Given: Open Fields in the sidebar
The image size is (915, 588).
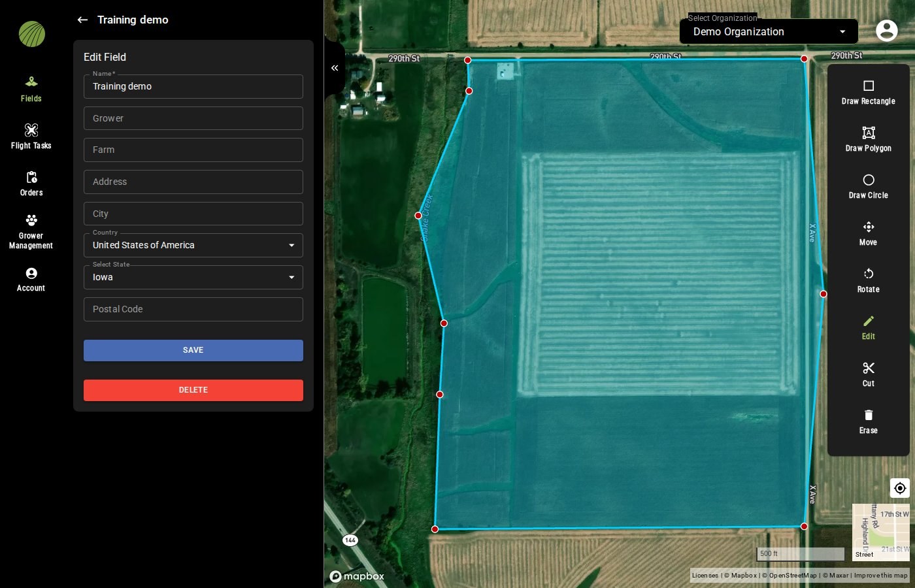Looking at the screenshot, I should (31, 90).
